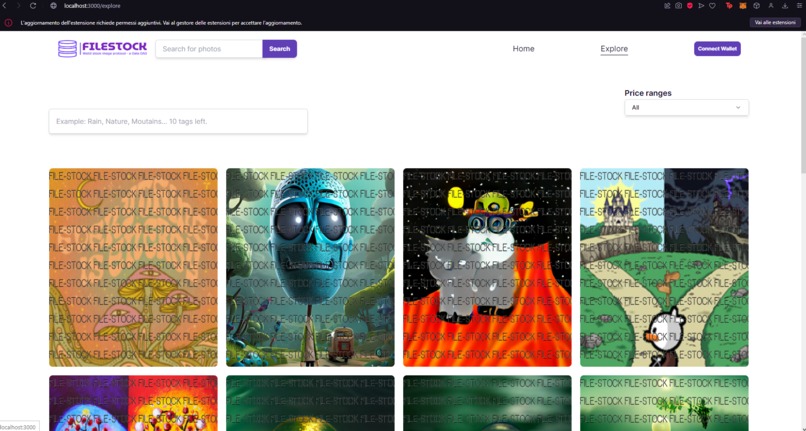Screen dimensions: 806x431
Task: Open the snapshot camera icon in browser toolbar
Action: pos(679,6)
